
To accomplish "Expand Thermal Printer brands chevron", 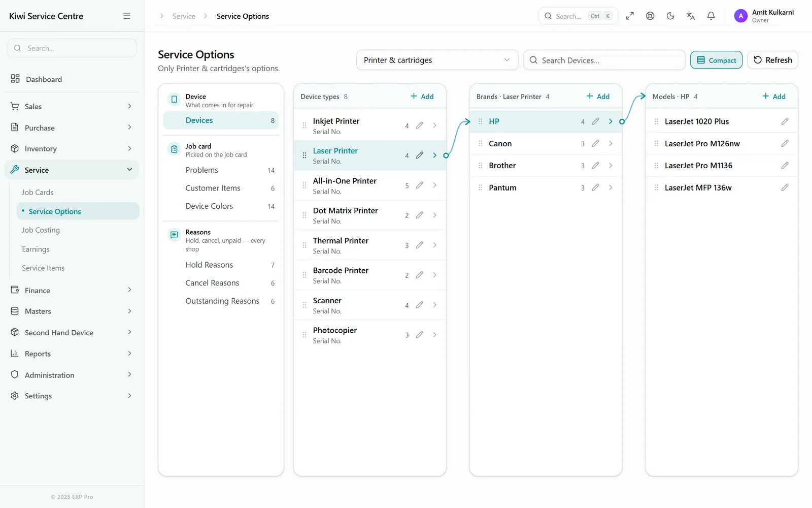I will tap(435, 245).
